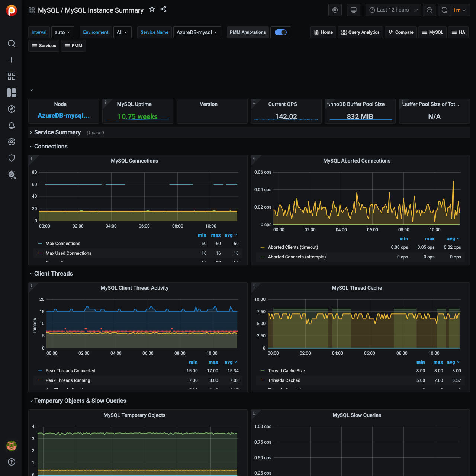Viewport: 476px width, 476px height.
Task: Open the search icon in sidebar
Action: click(x=12, y=44)
